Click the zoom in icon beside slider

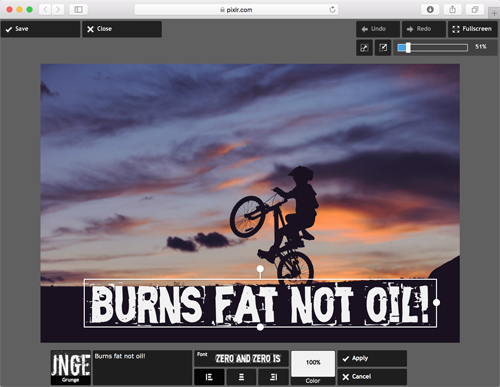[383, 48]
